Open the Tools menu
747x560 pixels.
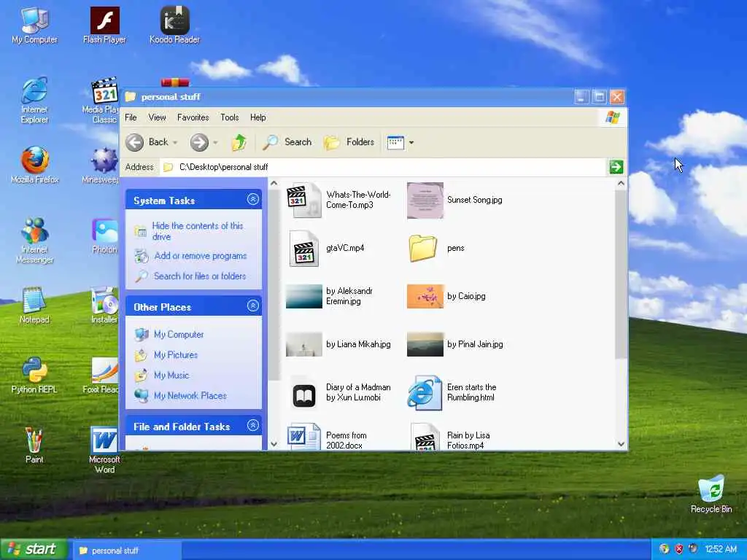[229, 117]
